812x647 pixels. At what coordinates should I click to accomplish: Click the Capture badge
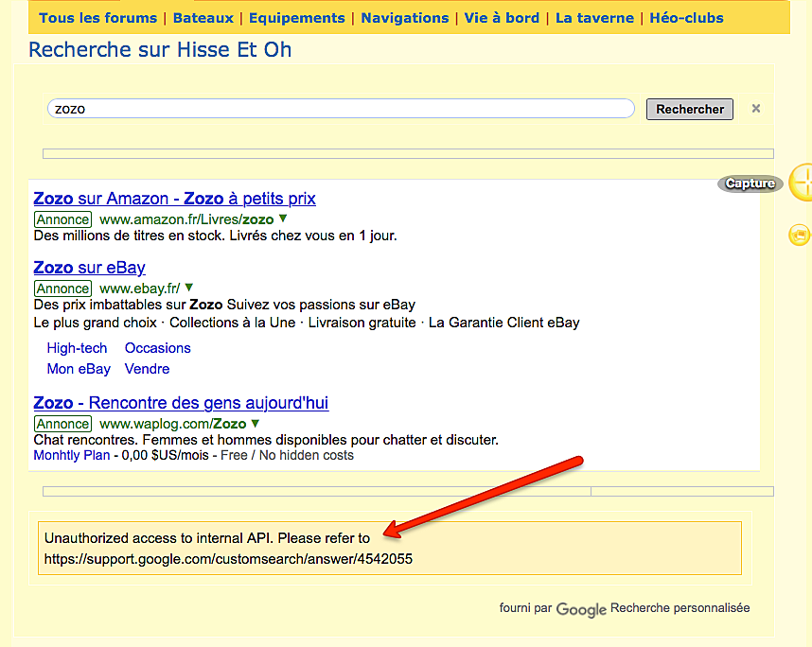click(750, 184)
